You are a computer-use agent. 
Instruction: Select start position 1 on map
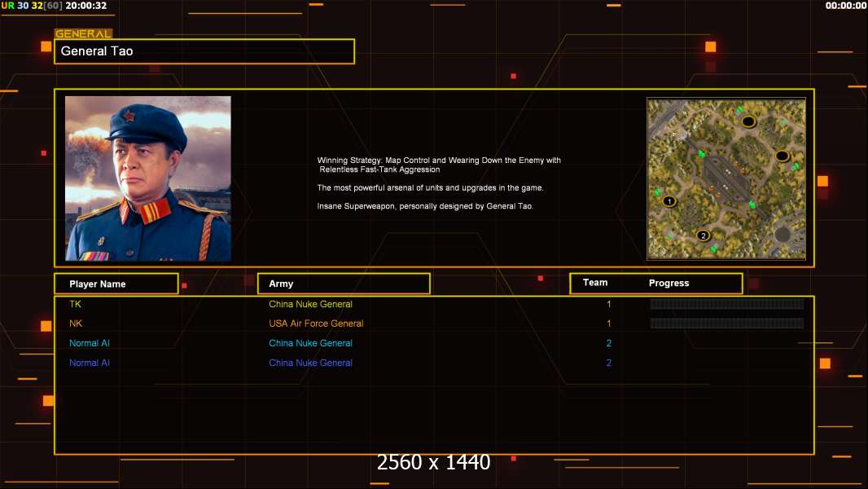tap(669, 201)
